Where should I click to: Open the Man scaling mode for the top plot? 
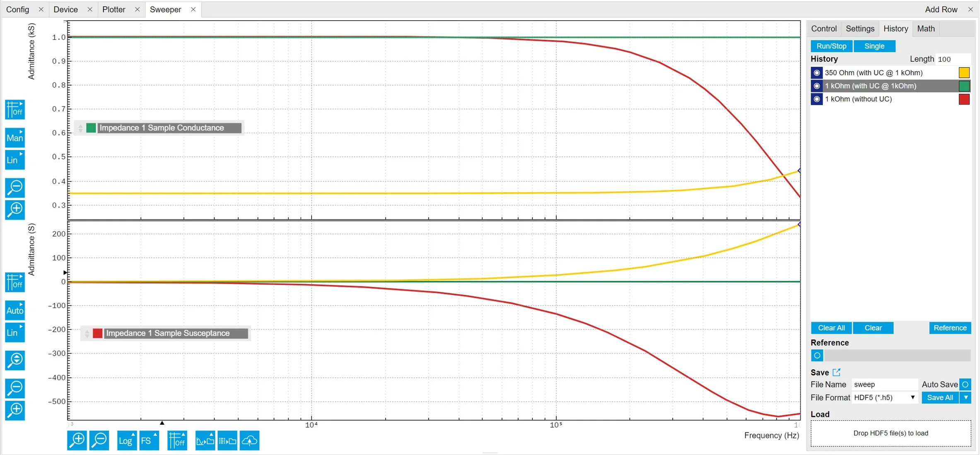click(x=15, y=138)
